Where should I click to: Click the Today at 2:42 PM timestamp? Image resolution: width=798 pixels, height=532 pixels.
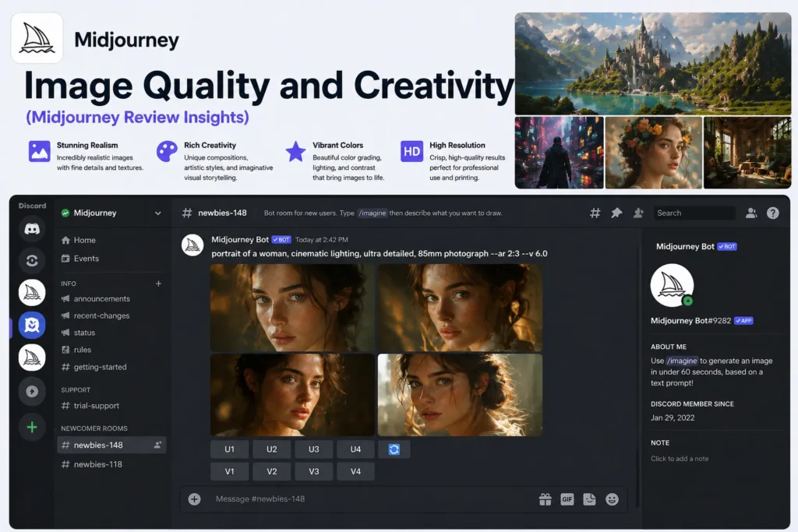coord(322,240)
